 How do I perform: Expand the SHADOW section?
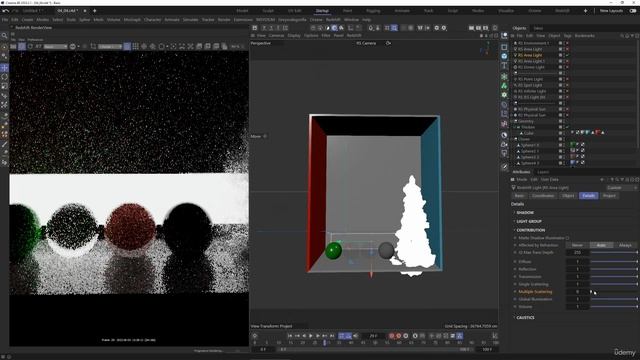coord(525,213)
